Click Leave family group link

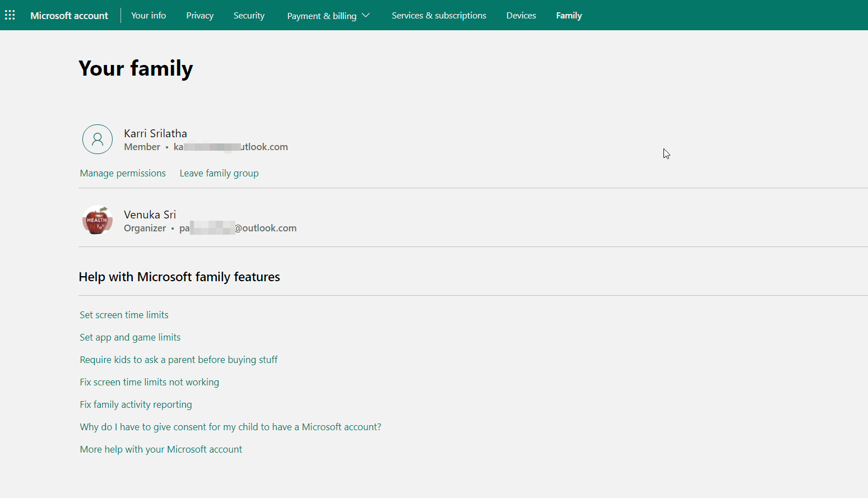[x=219, y=173]
